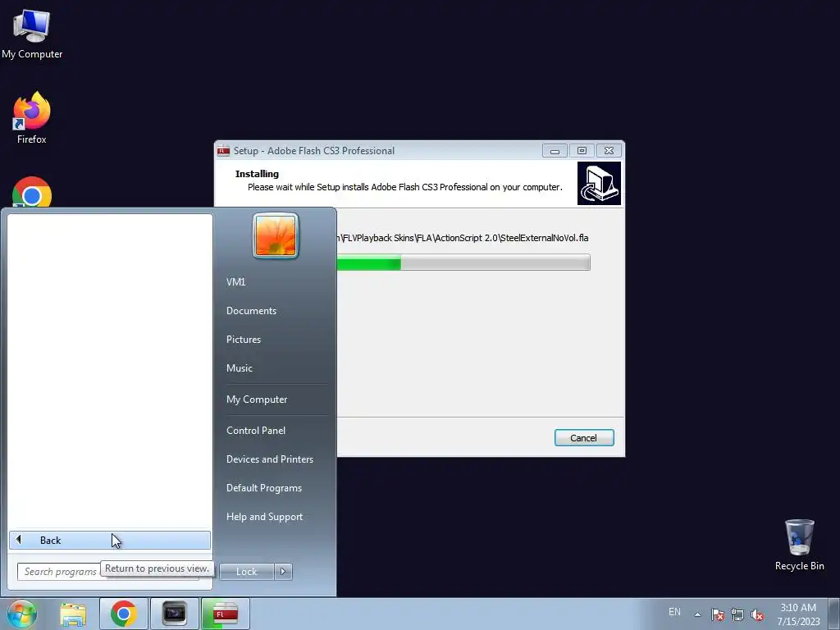Click the installation progress bar
Image resolution: width=840 pixels, height=630 pixels.
click(x=463, y=262)
